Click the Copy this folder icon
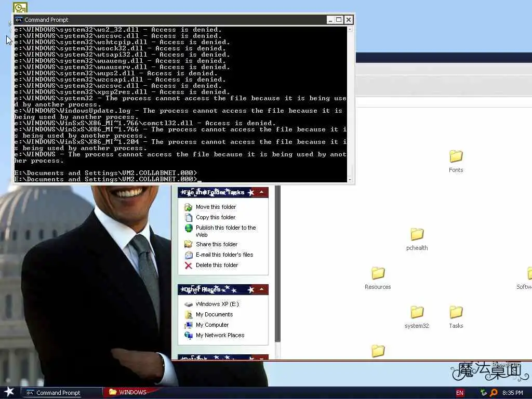This screenshot has height=399, width=532. coord(188,217)
